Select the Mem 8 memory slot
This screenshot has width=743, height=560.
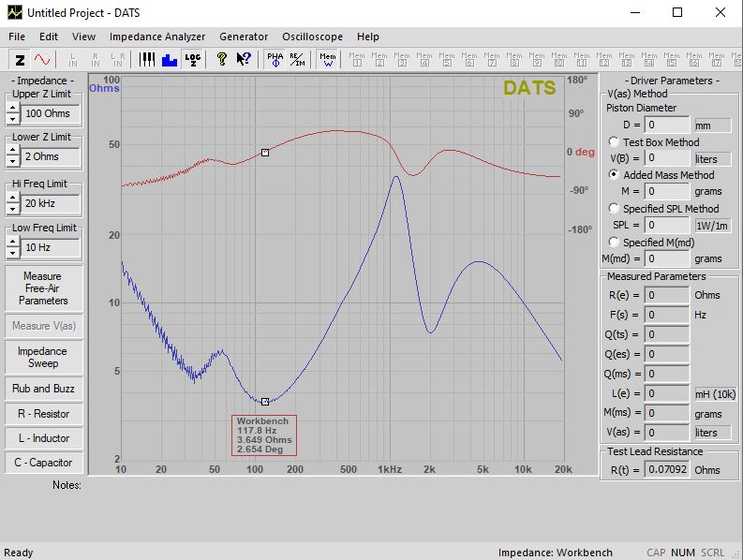(x=514, y=60)
